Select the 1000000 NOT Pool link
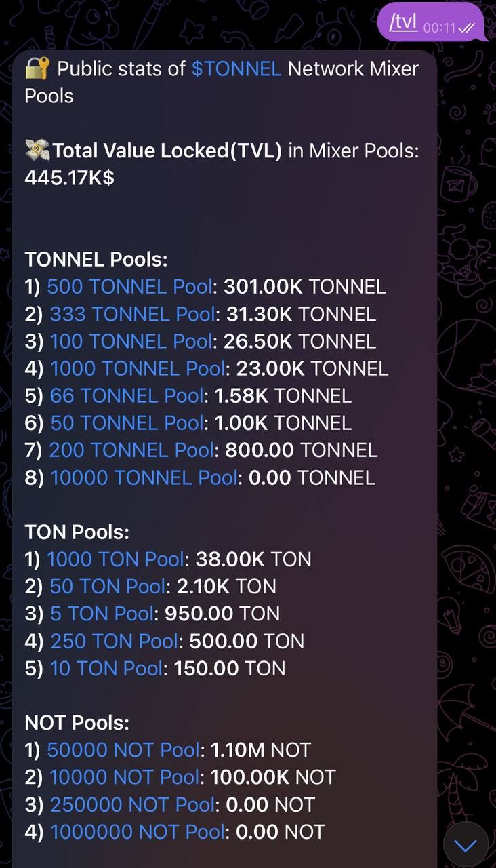 click(x=138, y=832)
